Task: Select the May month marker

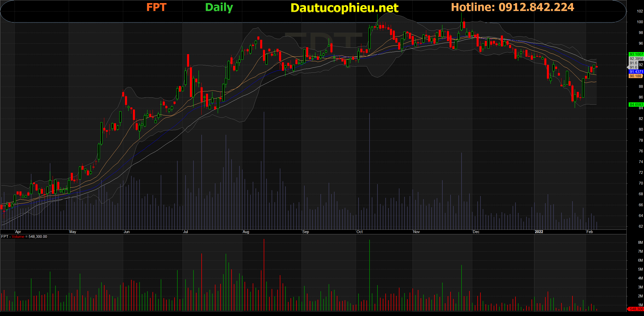Action: tap(73, 232)
